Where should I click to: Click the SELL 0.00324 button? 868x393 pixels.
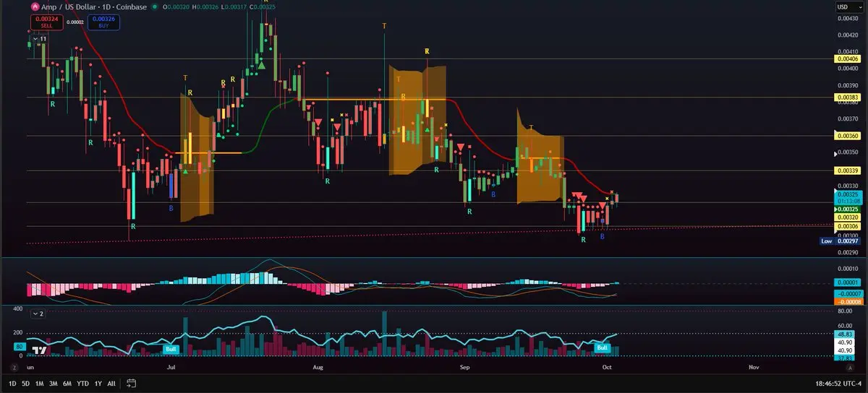click(46, 22)
